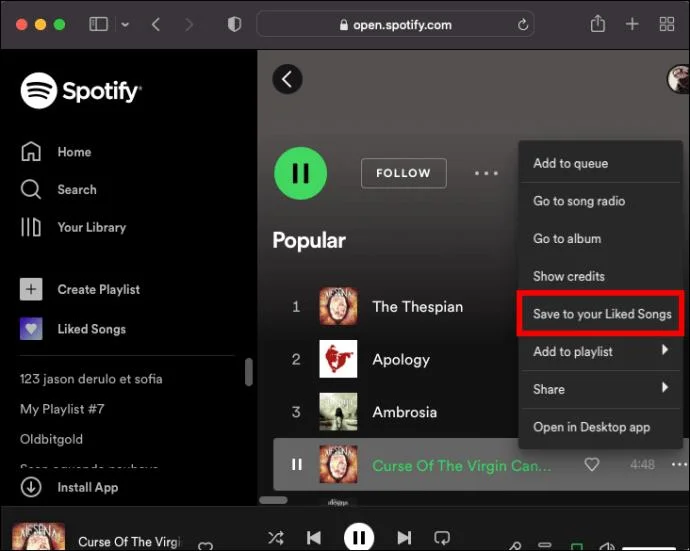Open a new Safari tab

[x=632, y=24]
